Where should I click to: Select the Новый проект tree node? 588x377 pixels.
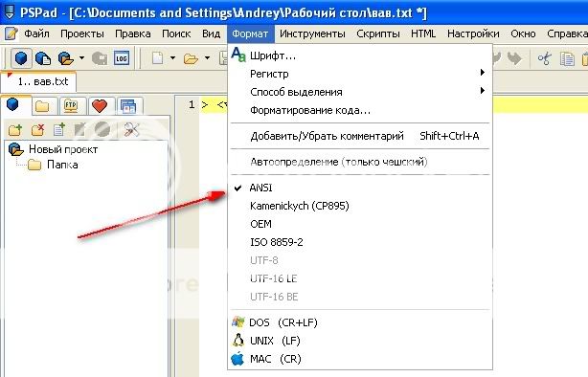(63, 149)
